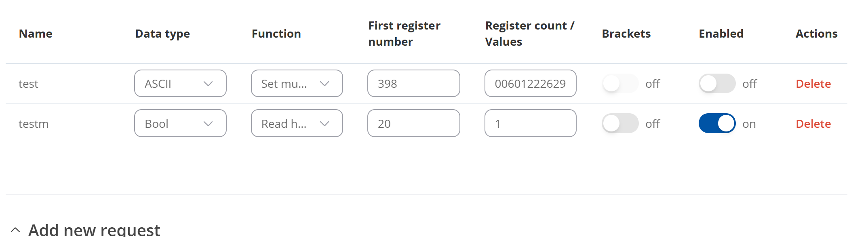Delete the testm request

813,124
